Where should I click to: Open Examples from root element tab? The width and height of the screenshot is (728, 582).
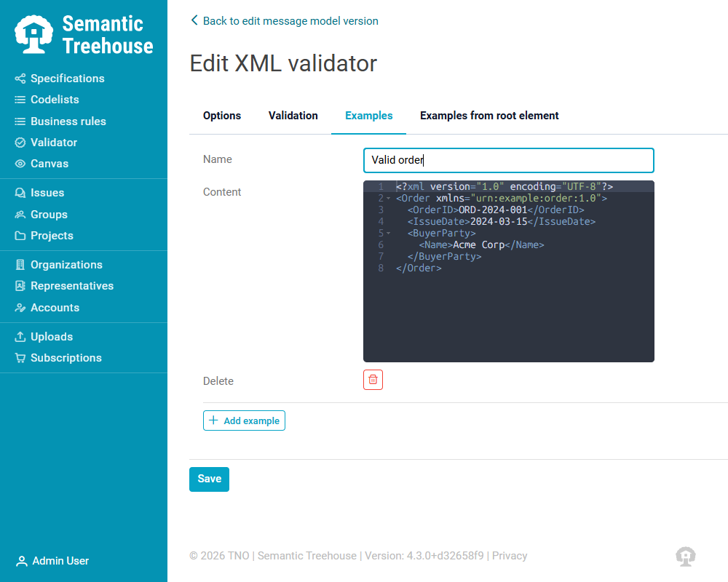coord(489,116)
